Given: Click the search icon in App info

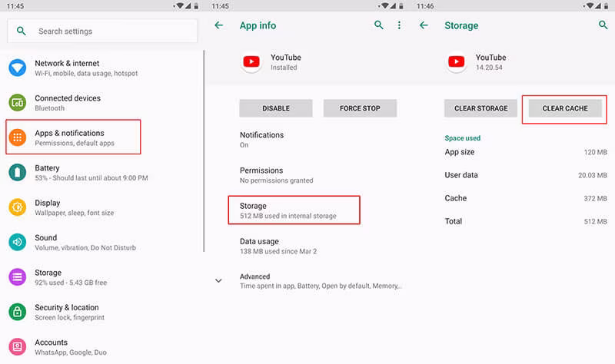Looking at the screenshot, I should point(378,25).
